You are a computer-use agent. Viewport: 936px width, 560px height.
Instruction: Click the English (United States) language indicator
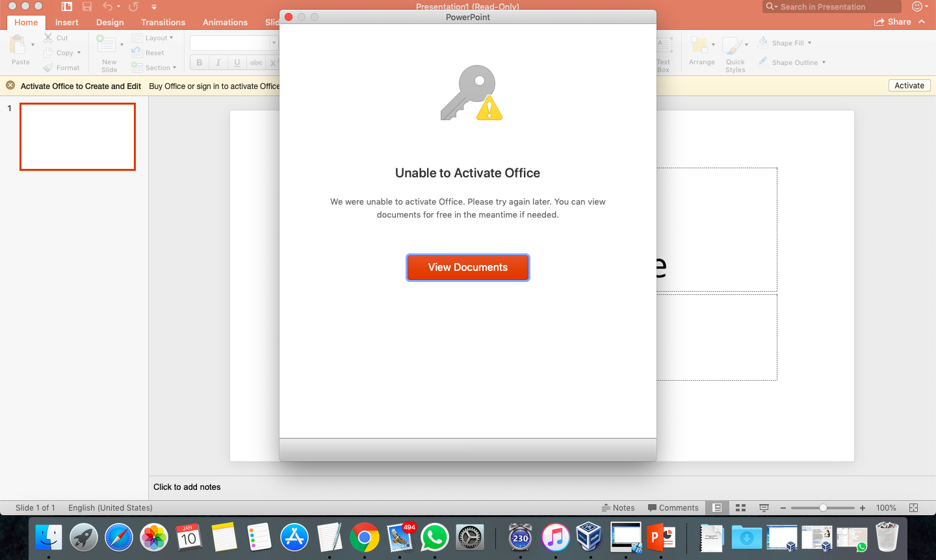click(110, 508)
